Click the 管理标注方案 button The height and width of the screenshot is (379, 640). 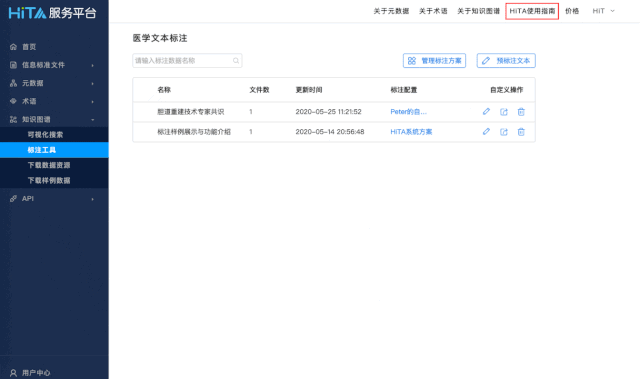434,61
